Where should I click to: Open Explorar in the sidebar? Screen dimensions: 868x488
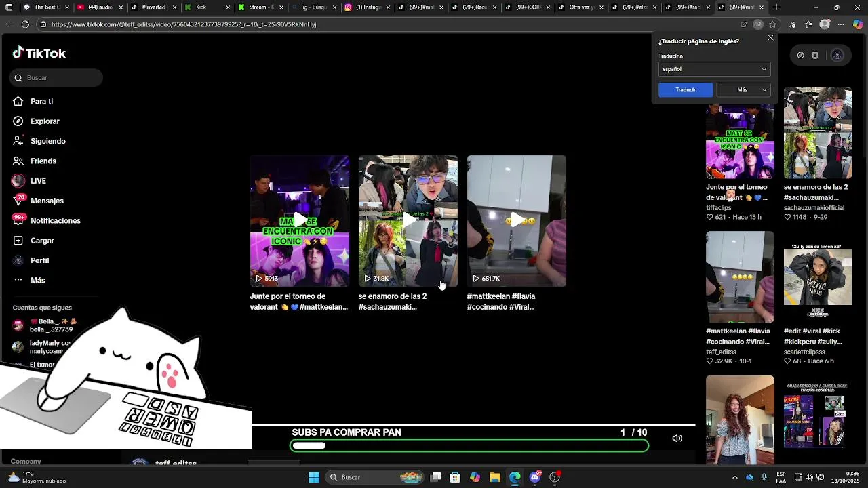45,121
